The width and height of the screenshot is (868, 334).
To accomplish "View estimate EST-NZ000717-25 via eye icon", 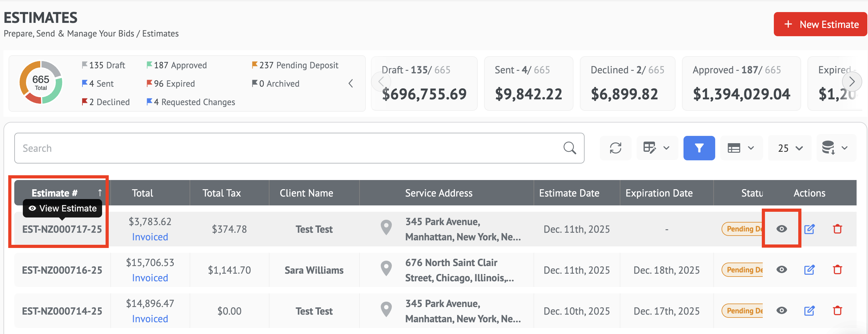I will point(781,229).
